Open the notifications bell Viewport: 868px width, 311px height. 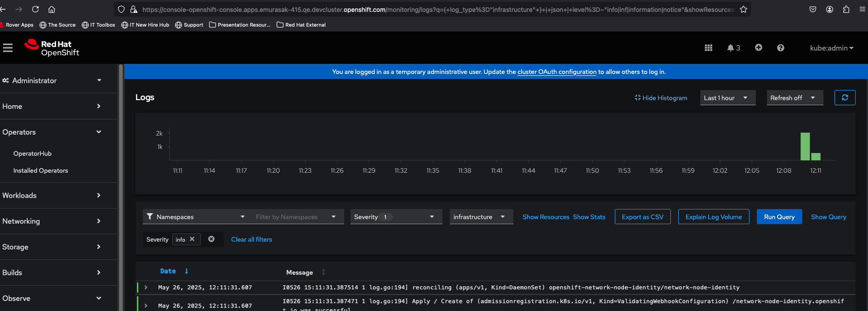click(x=733, y=48)
